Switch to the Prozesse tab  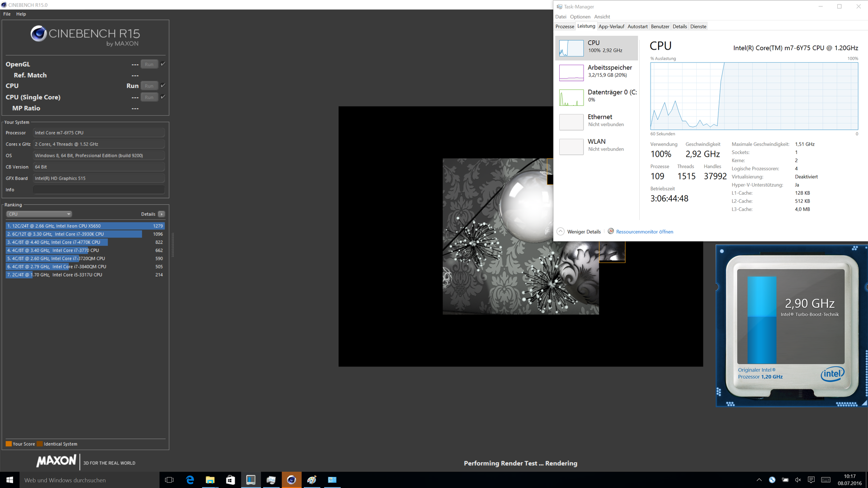[x=565, y=27]
